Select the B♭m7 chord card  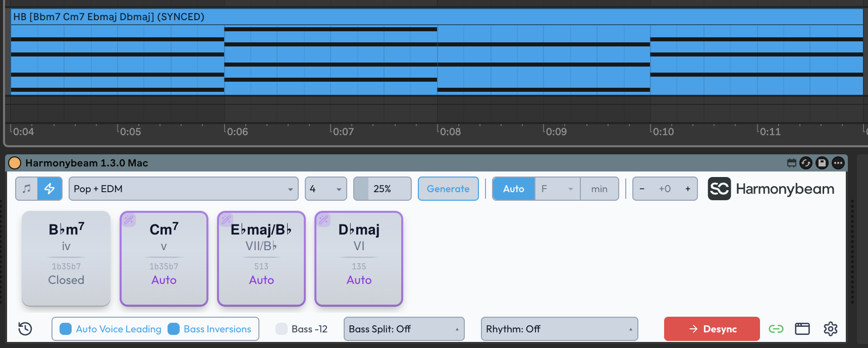point(66,258)
